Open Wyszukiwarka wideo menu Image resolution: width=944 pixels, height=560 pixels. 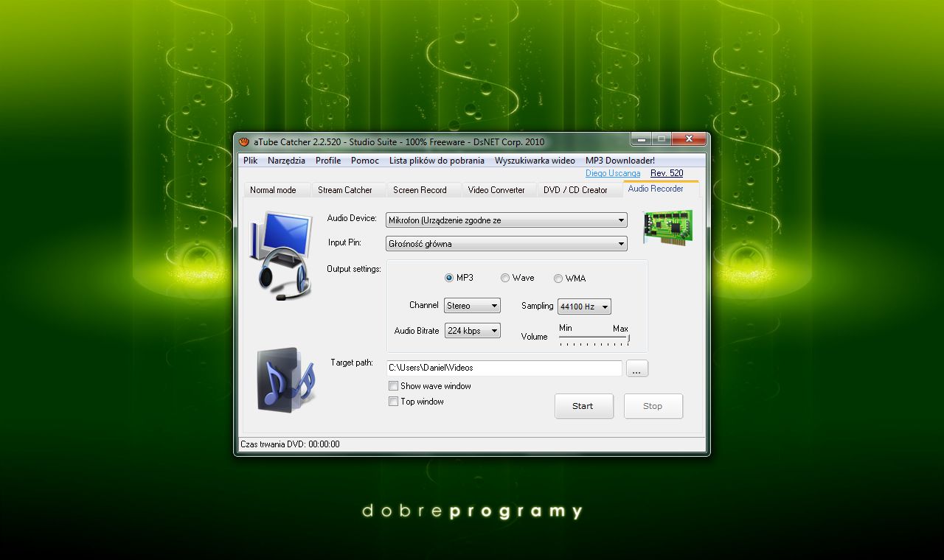(535, 161)
